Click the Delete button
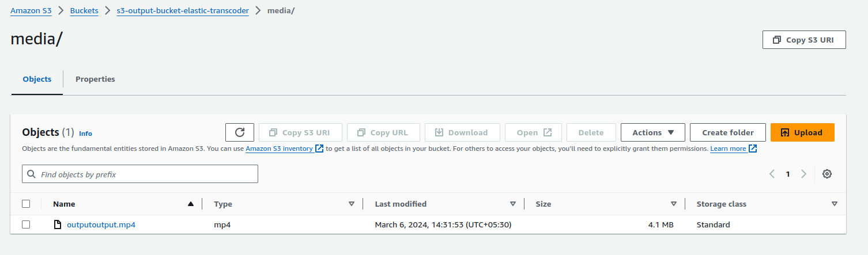Viewport: 868px width, 255px height. click(x=591, y=132)
